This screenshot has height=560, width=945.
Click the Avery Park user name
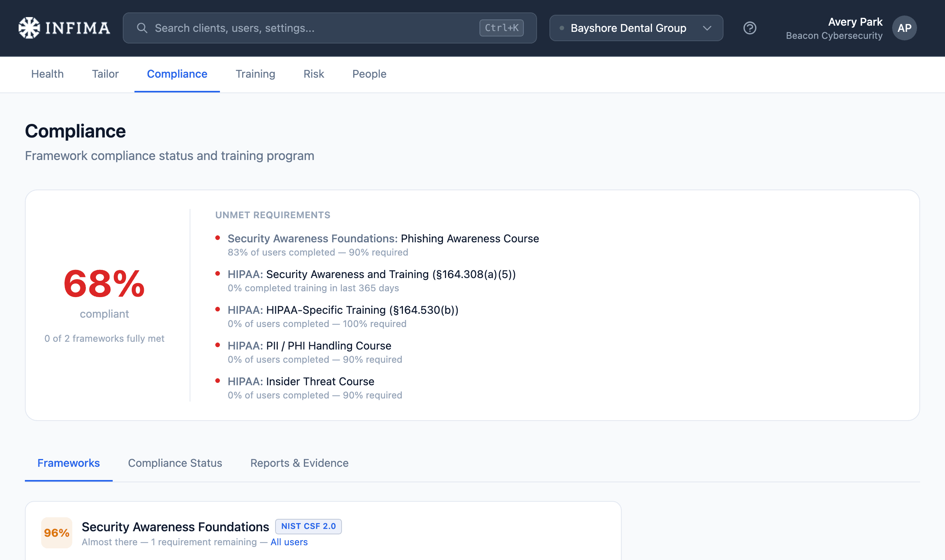click(855, 22)
